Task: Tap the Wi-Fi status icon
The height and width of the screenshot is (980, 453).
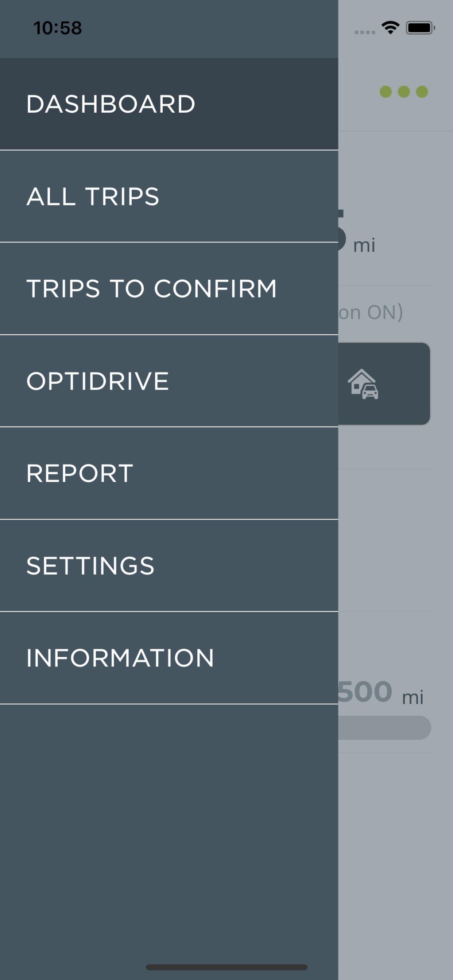Action: [x=390, y=28]
